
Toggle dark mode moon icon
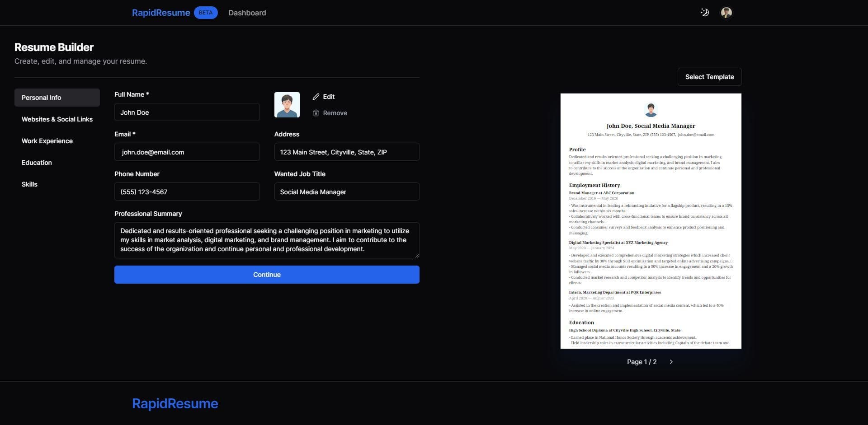pyautogui.click(x=705, y=13)
